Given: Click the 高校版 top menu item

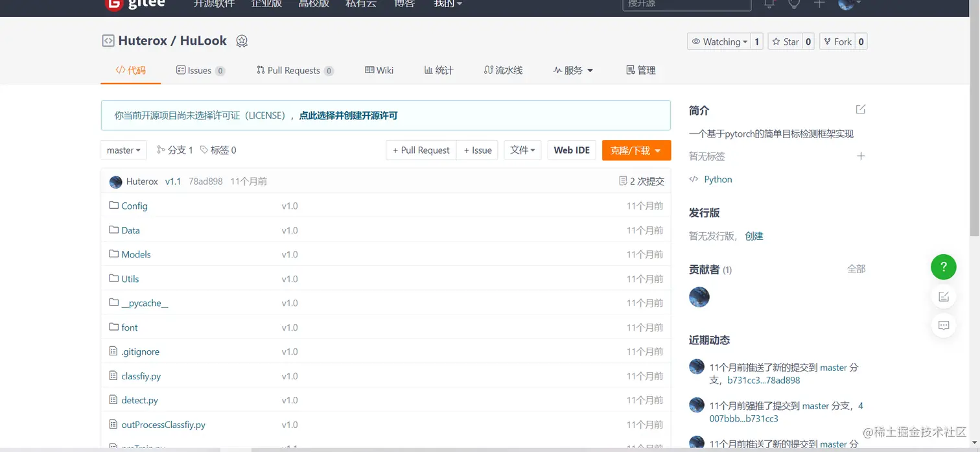Looking at the screenshot, I should click(314, 4).
